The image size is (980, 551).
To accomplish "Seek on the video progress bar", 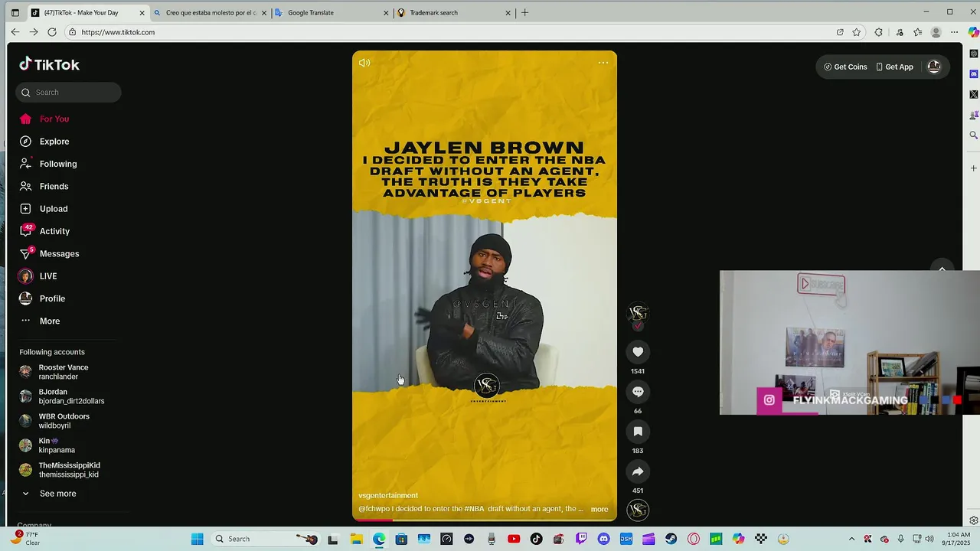I will (485, 520).
